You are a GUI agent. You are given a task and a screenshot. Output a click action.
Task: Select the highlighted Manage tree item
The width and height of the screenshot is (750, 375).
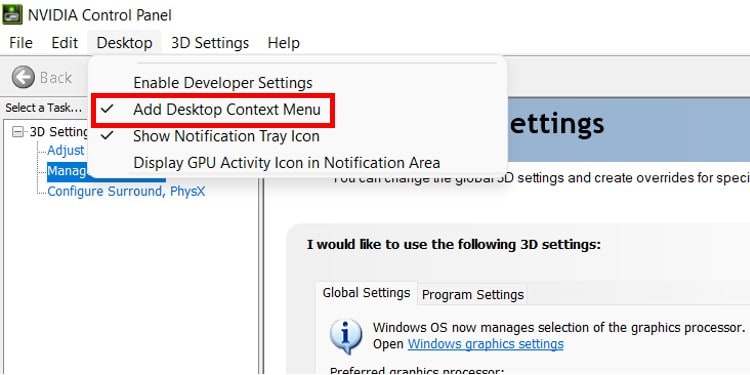point(68,171)
